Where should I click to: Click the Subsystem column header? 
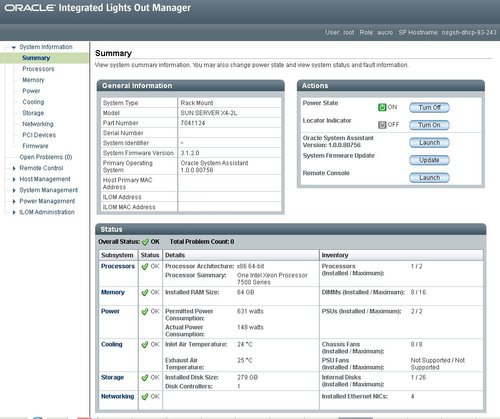[x=118, y=255]
